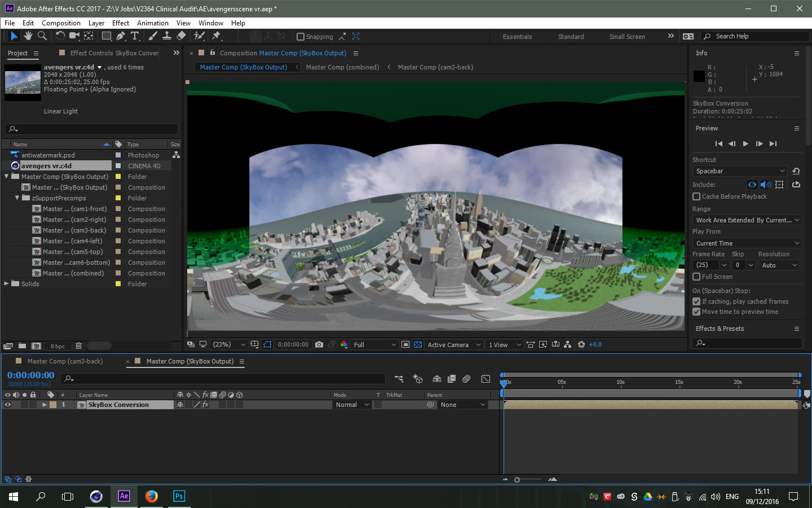This screenshot has height=508, width=812.
Task: Switch to the Essentials workspace
Action: pyautogui.click(x=517, y=37)
